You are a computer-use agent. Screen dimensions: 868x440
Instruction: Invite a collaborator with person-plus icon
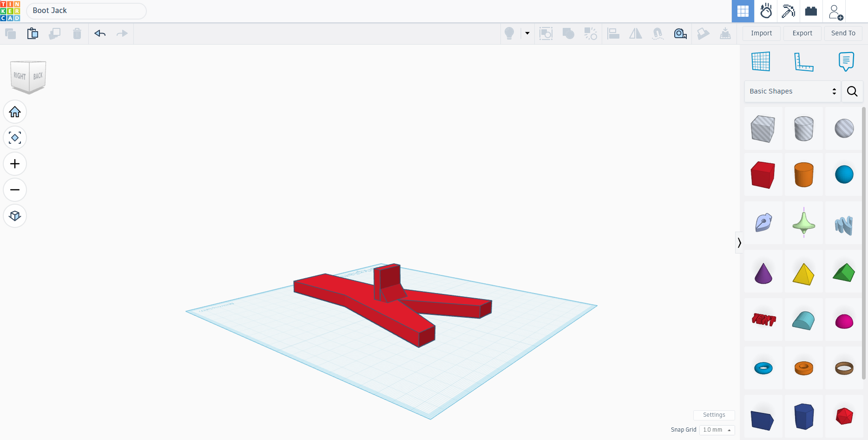pos(835,12)
